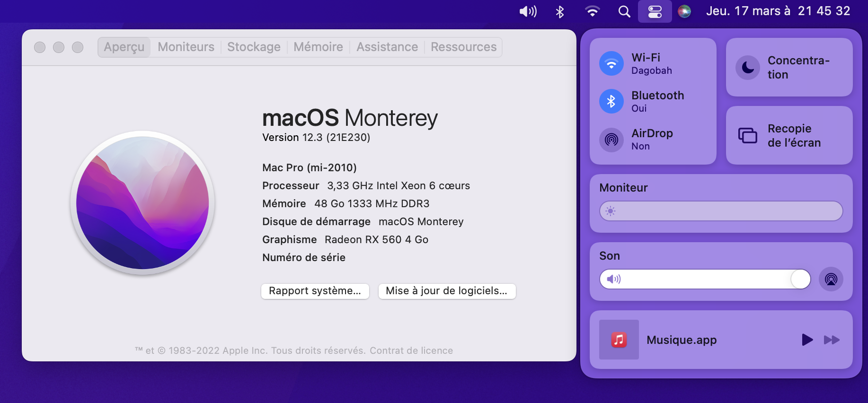Screen dimensions: 868x403
Task: Skip forward in Musique.app
Action: pos(832,340)
